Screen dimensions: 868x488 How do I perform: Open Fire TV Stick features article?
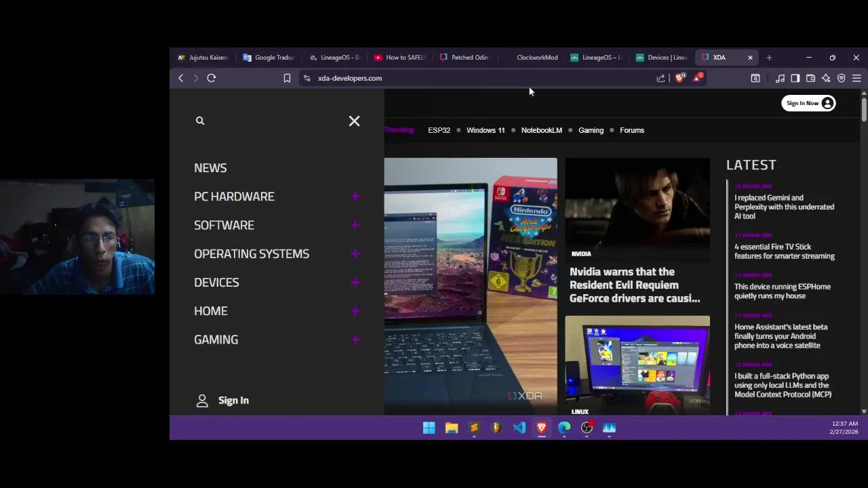[785, 251]
